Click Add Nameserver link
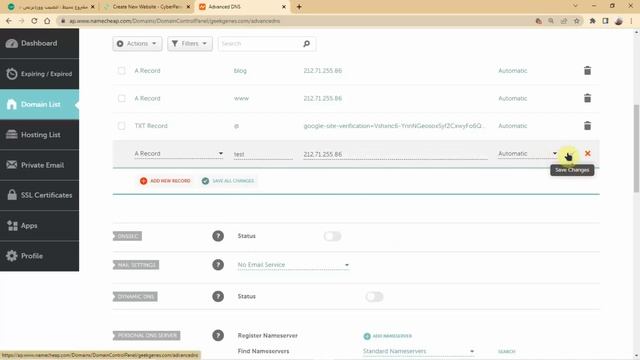The width and height of the screenshot is (640, 360). point(387,336)
